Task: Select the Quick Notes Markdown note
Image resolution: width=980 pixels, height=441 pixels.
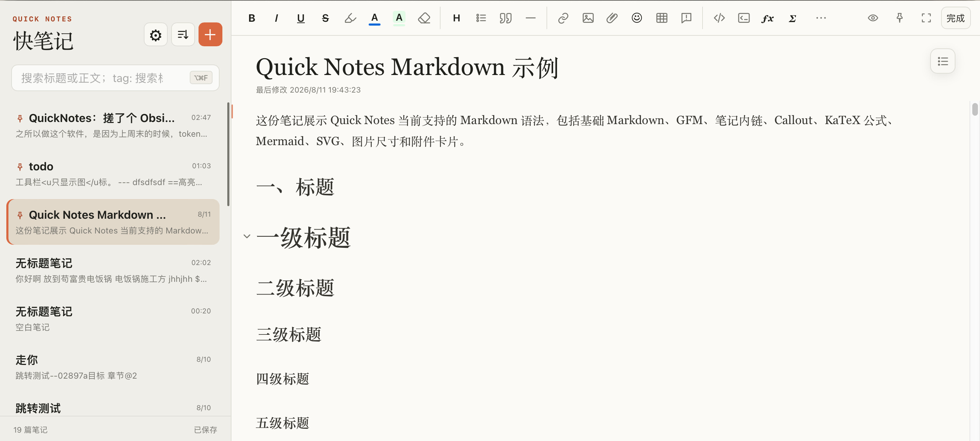Action: coord(113,222)
